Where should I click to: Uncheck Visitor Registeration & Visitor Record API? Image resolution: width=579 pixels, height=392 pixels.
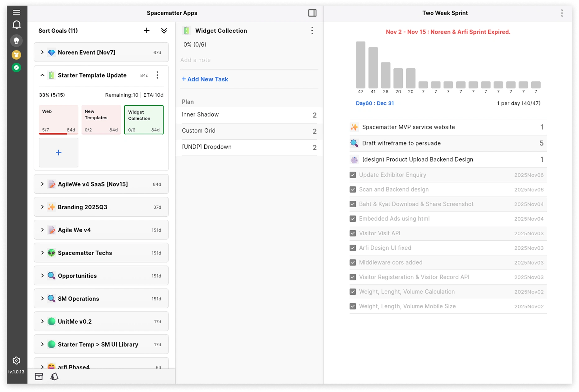click(353, 277)
